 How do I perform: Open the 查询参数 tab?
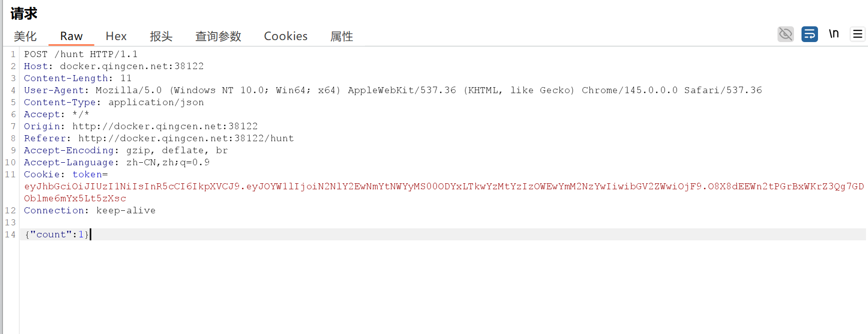pyautogui.click(x=218, y=36)
